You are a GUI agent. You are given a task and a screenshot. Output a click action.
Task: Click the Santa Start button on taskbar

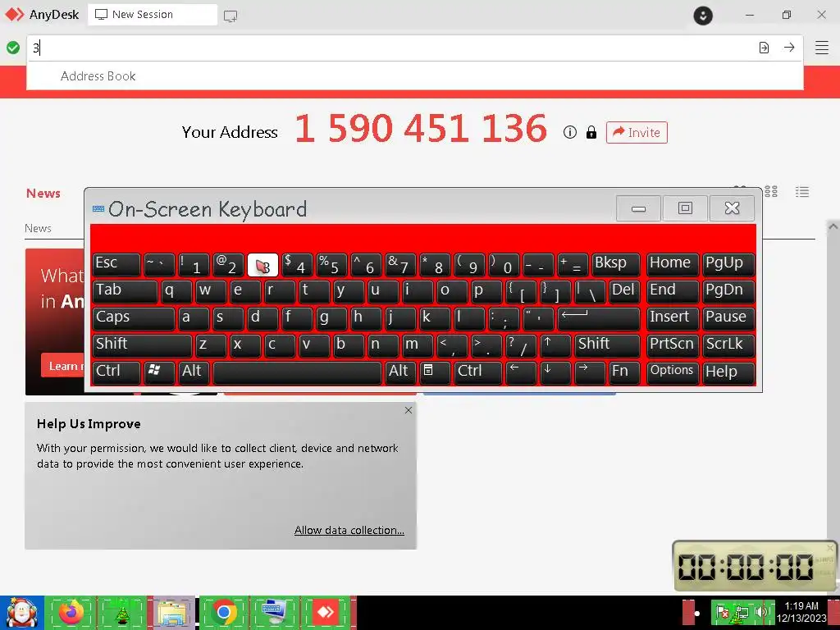point(22,612)
